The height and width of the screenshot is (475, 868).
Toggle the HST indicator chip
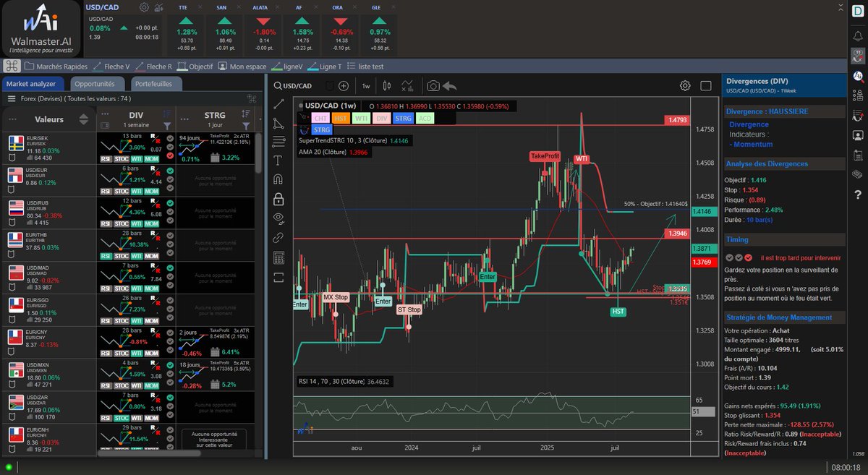341,117
